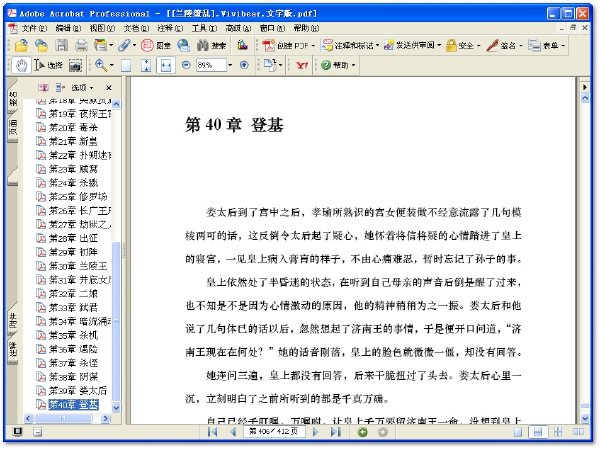This screenshot has height=449, width=600.
Task: Switch to Continuous page layout
Action: pos(538,432)
